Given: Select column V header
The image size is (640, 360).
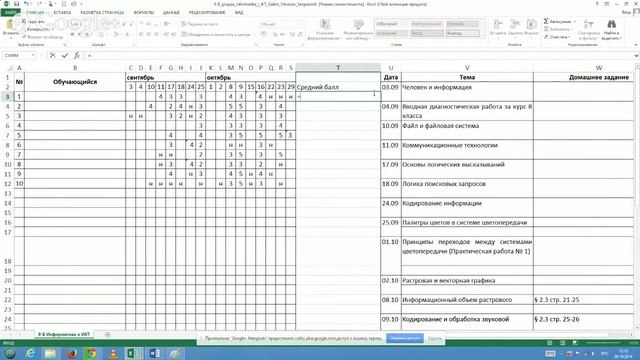Looking at the screenshot, I should [467, 68].
